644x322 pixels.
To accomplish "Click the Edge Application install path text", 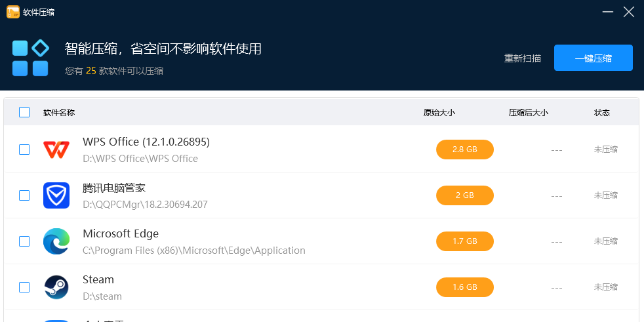I will 194,251.
